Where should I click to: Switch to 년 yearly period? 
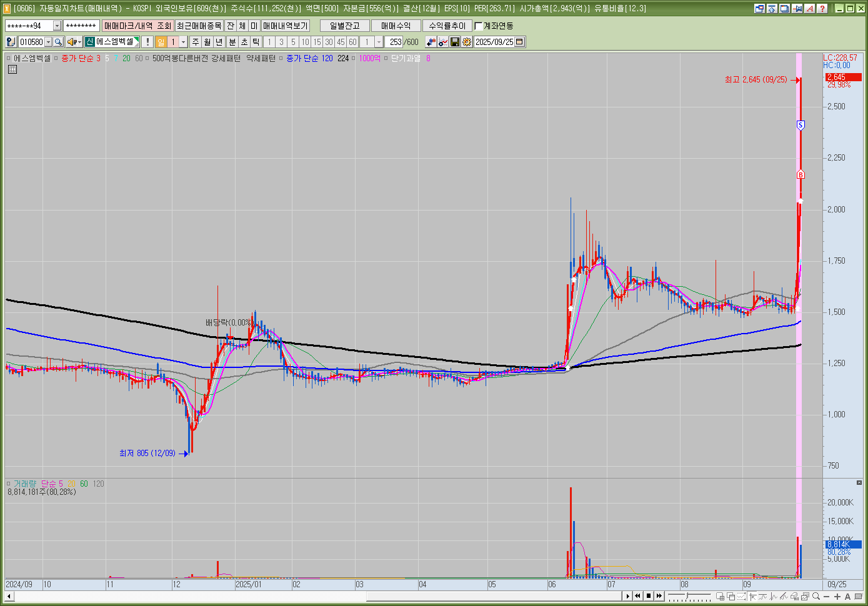click(x=219, y=42)
